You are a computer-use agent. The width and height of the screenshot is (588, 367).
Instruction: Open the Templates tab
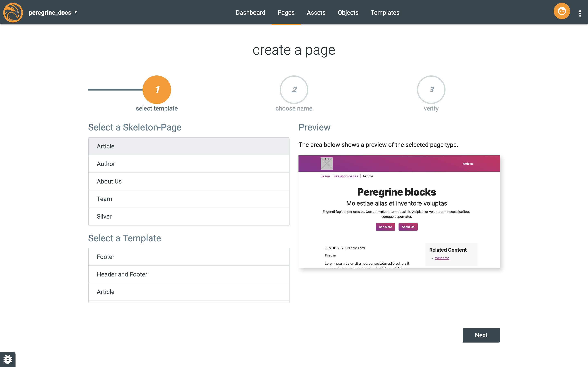click(x=385, y=13)
